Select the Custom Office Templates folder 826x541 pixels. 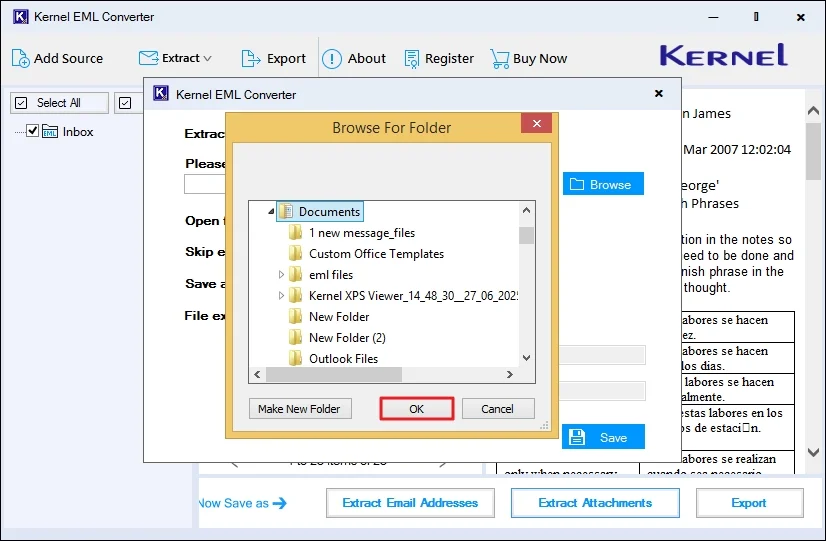(375, 254)
